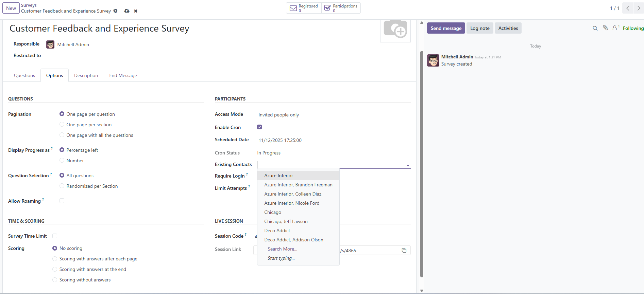
Task: Open the End Message tab
Action: coord(123,75)
